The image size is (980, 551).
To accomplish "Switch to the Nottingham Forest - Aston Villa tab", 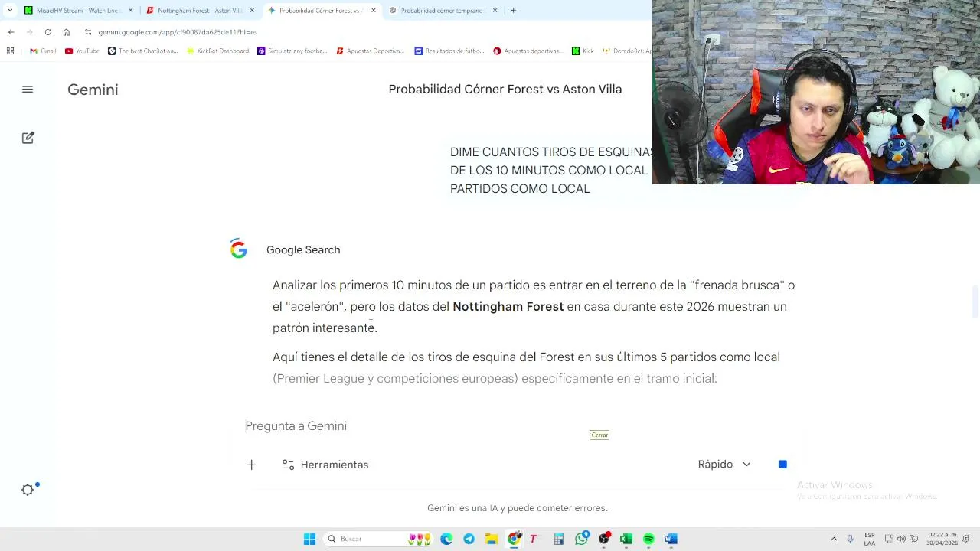I will (200, 11).
